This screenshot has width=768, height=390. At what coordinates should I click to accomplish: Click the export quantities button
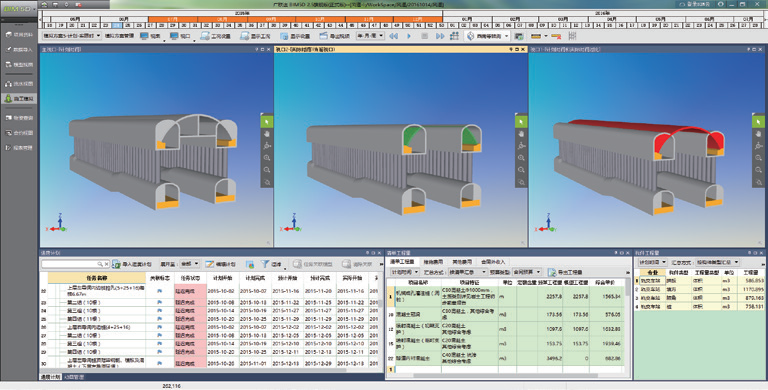click(566, 272)
